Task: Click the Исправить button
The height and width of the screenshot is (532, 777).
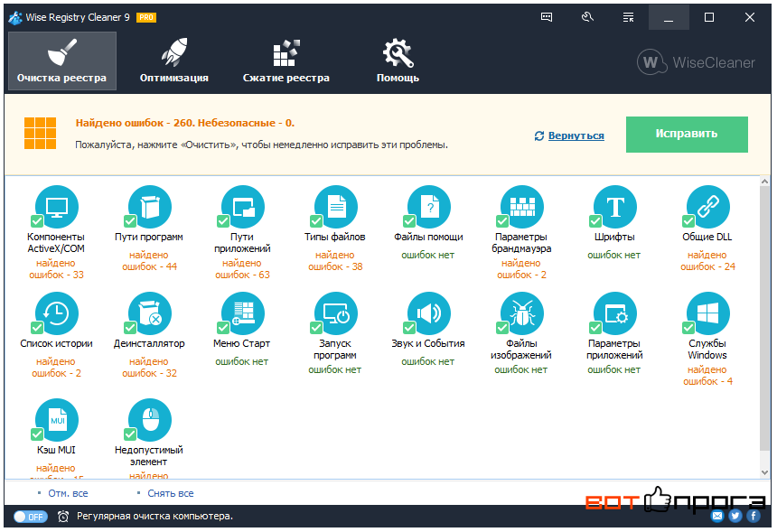Action: click(687, 135)
